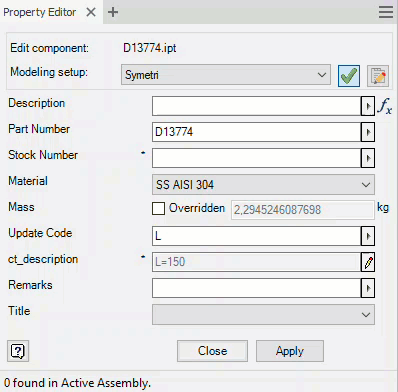The height and width of the screenshot is (392, 398).
Task: Click the Close button
Action: click(x=212, y=351)
